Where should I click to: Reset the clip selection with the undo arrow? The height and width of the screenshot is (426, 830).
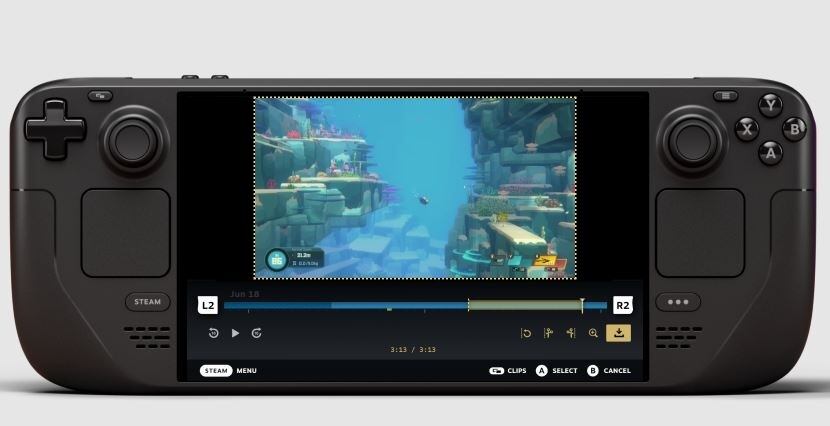[x=526, y=333]
